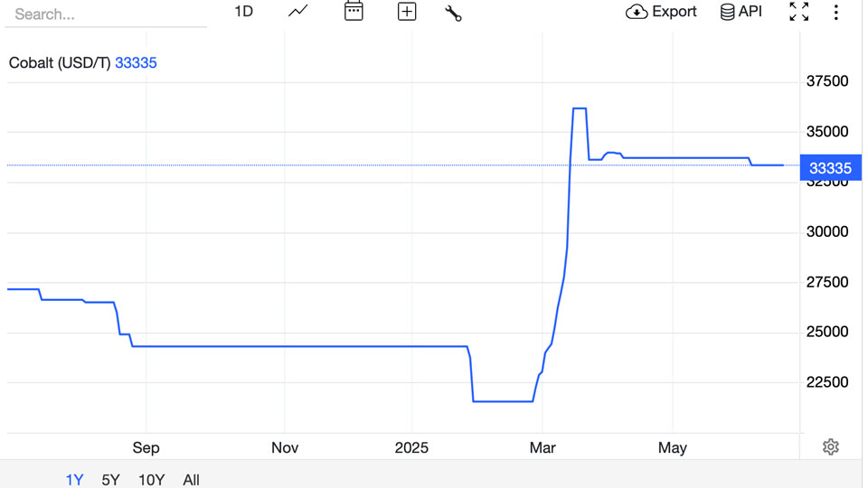Click the Export text button
Image resolution: width=868 pixels, height=488 pixels.
pos(675,12)
